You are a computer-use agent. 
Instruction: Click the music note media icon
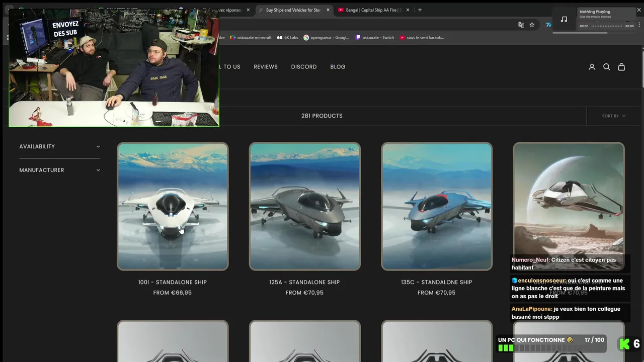[x=564, y=19]
